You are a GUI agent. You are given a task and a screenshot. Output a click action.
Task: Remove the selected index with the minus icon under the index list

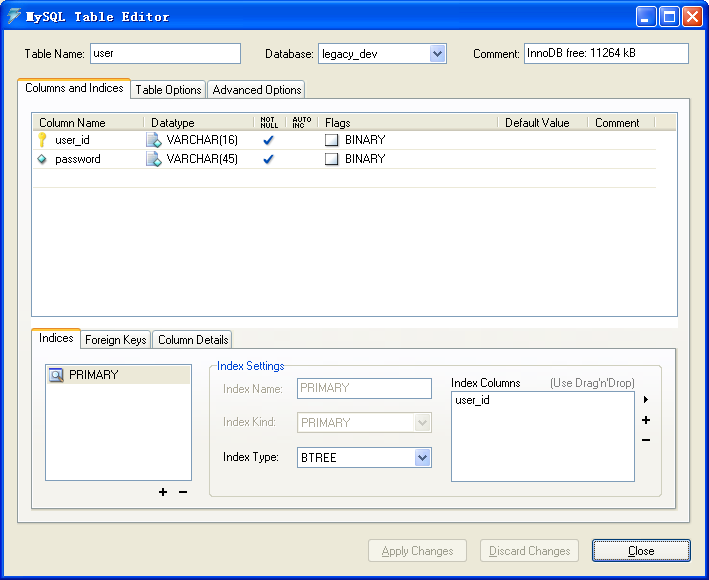pos(183,492)
